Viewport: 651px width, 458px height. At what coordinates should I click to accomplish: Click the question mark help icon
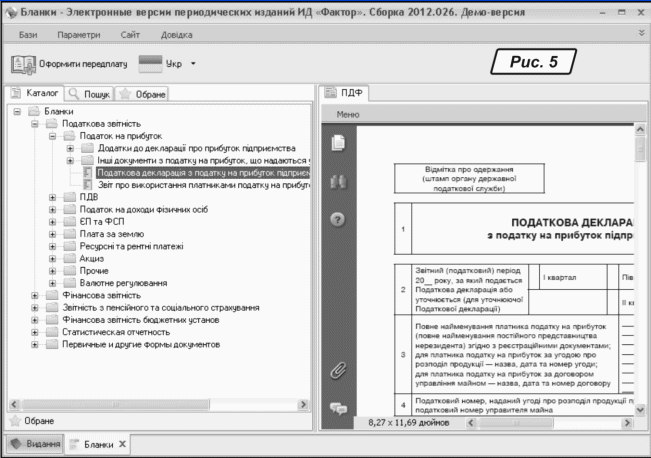[337, 219]
